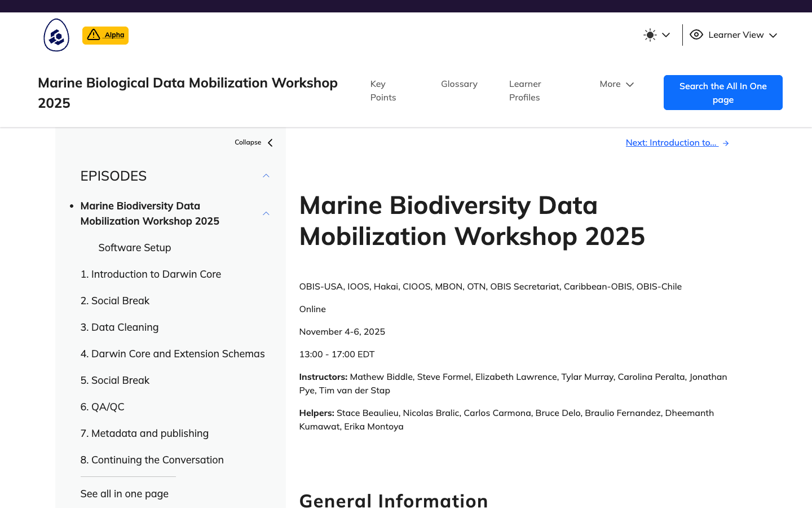Click the time text 13:00 - 17:00 EDT

point(337,354)
